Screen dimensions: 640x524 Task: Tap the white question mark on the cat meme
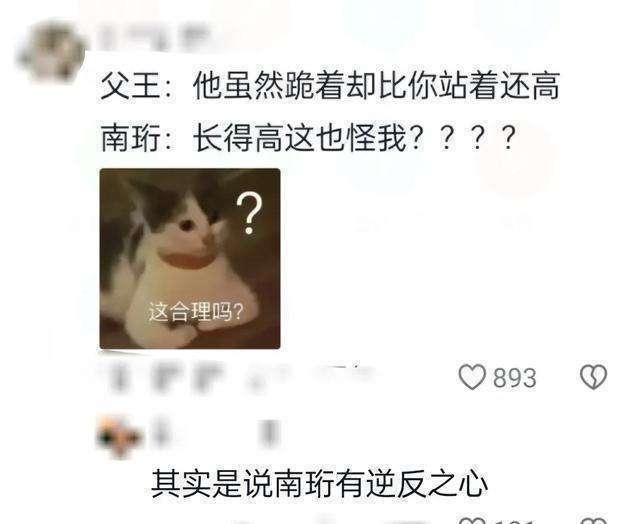pyautogui.click(x=249, y=214)
